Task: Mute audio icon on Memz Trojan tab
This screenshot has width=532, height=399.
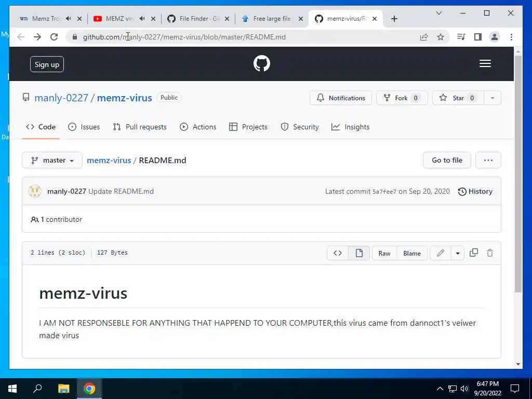Action: pyautogui.click(x=68, y=19)
